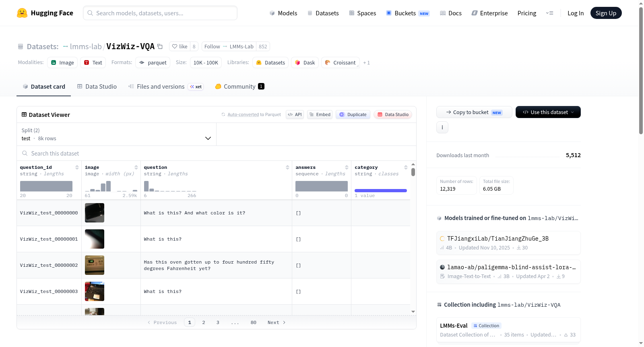
Task: Expand the Use this dataset dropdown
Action: 548,112
